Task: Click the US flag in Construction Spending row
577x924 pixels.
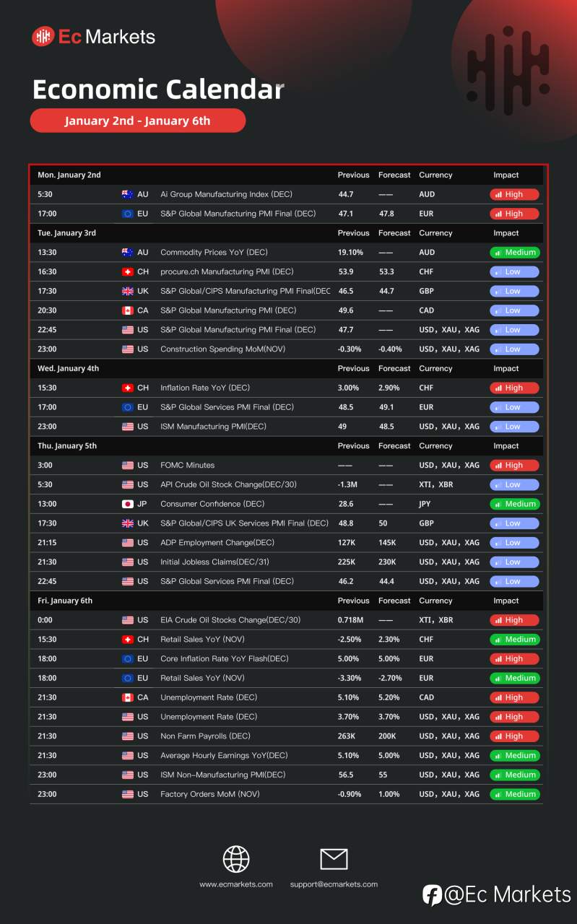Action: tap(128, 349)
